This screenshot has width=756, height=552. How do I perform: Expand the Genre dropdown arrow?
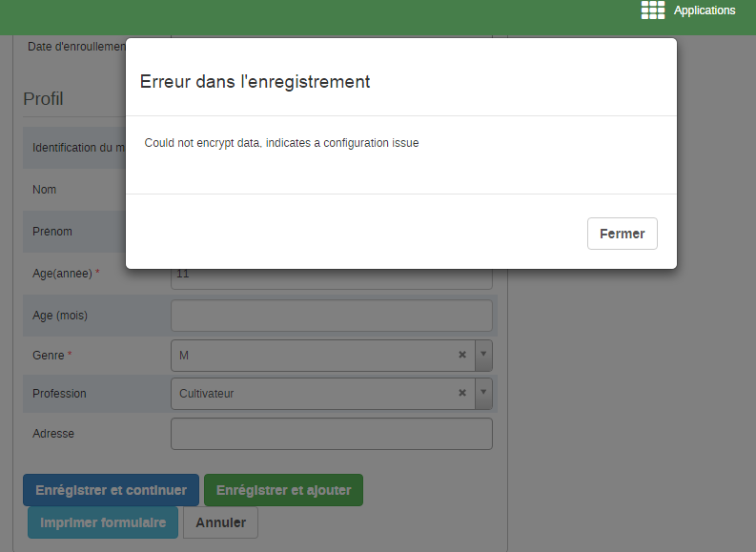(x=483, y=355)
